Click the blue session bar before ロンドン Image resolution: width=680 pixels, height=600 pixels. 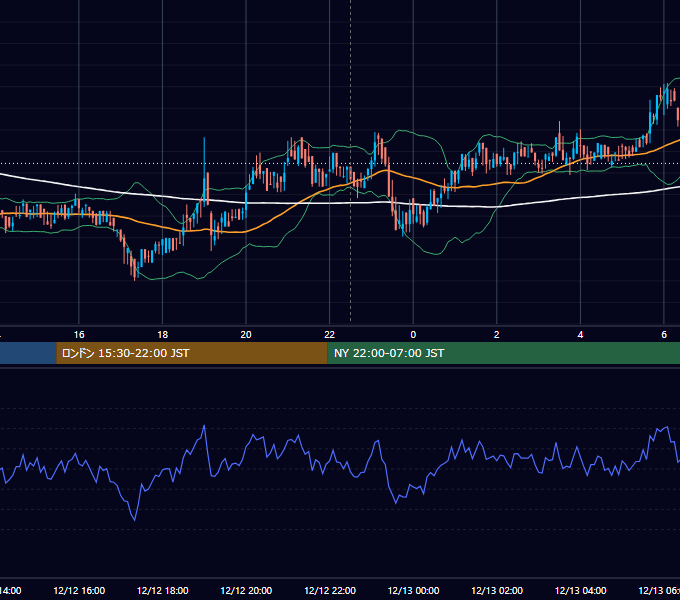tap(28, 353)
